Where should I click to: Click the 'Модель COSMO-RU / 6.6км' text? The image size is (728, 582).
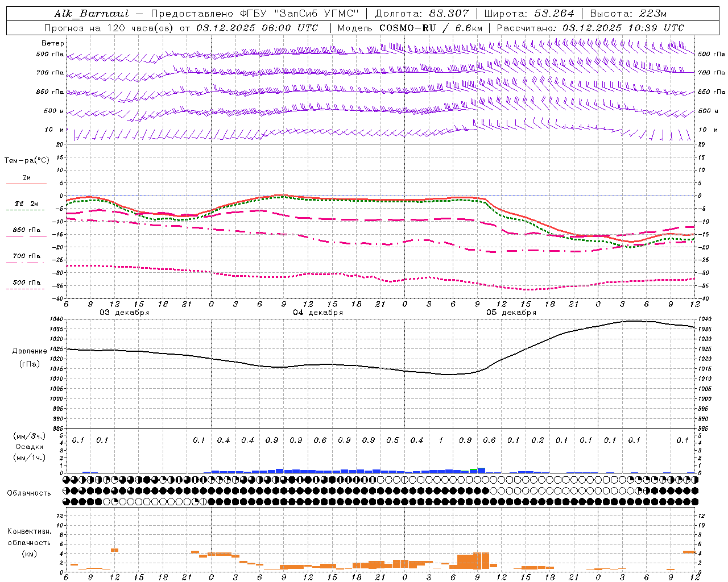[x=410, y=28]
